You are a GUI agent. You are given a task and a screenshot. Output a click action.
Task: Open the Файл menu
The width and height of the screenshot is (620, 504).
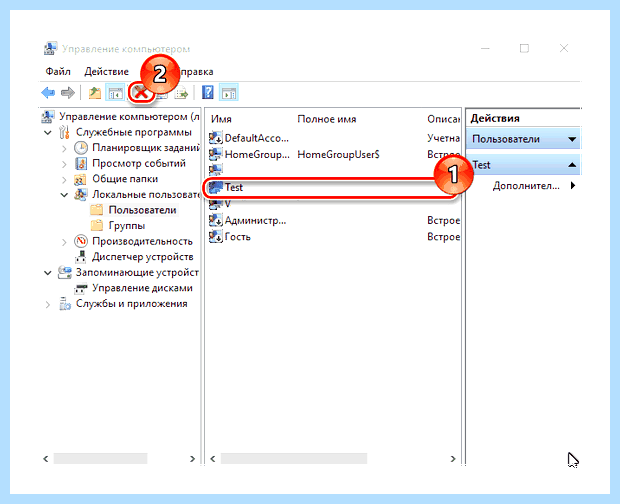tap(58, 72)
